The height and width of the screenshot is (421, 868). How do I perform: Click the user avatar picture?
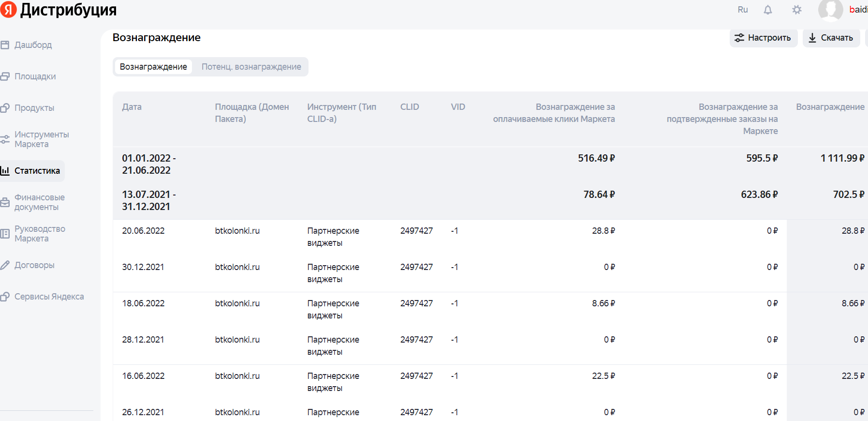(831, 10)
